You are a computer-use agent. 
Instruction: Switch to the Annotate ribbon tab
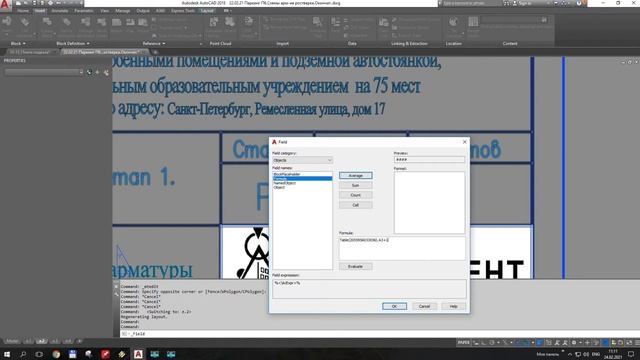[60, 11]
